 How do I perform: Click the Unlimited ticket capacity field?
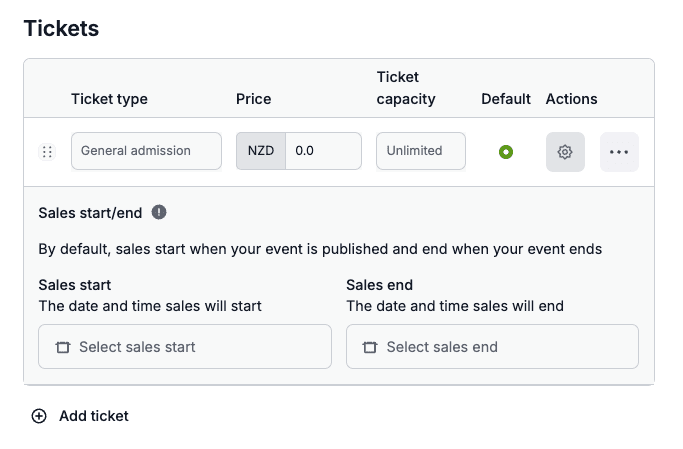(x=421, y=151)
